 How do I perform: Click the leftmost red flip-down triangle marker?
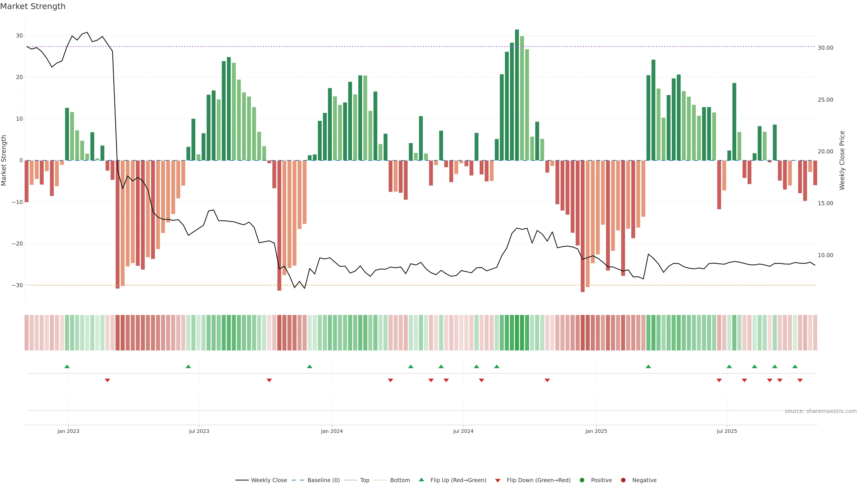point(108,380)
